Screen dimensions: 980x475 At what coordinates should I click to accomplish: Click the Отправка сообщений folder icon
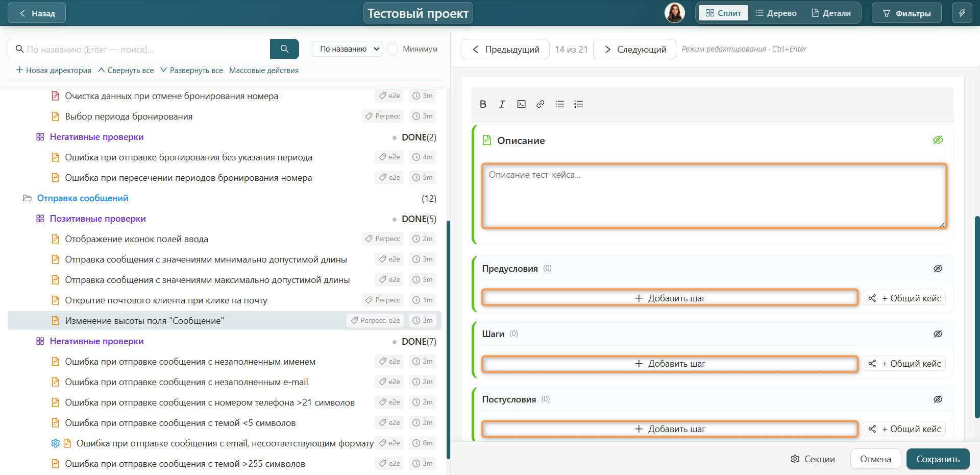[27, 198]
